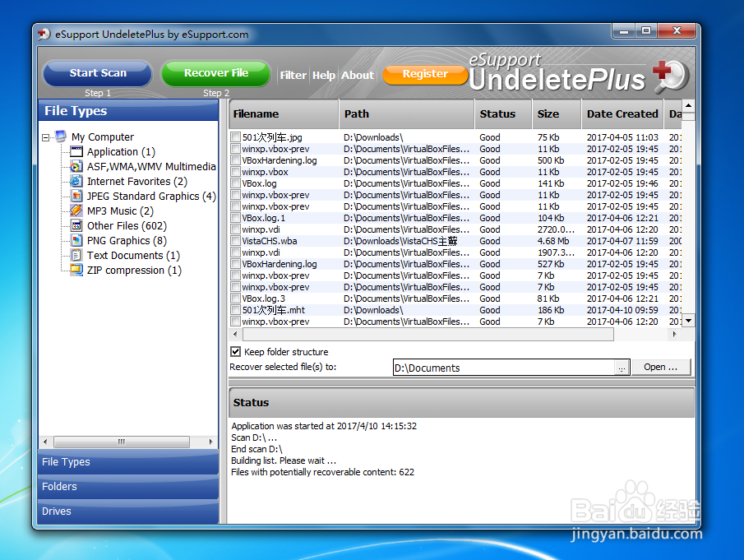Click the file list horizontal scrollbar track
Screen dimensions: 744x560
click(640, 335)
